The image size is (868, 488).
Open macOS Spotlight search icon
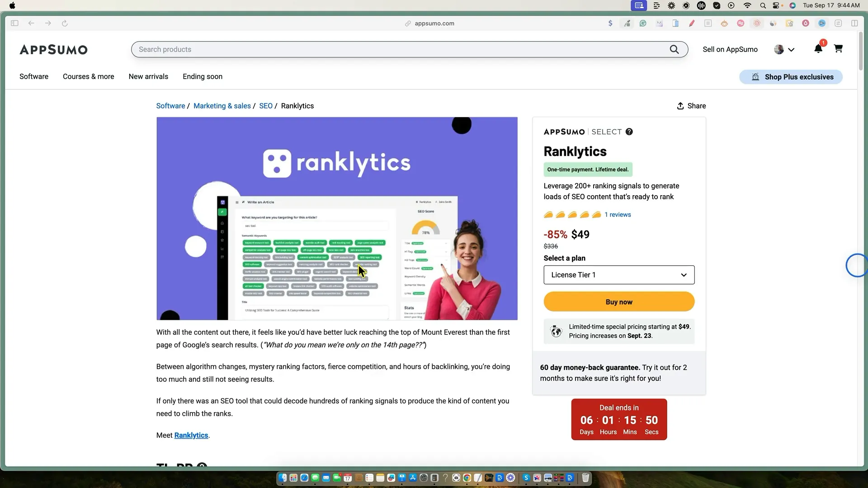tap(763, 5)
